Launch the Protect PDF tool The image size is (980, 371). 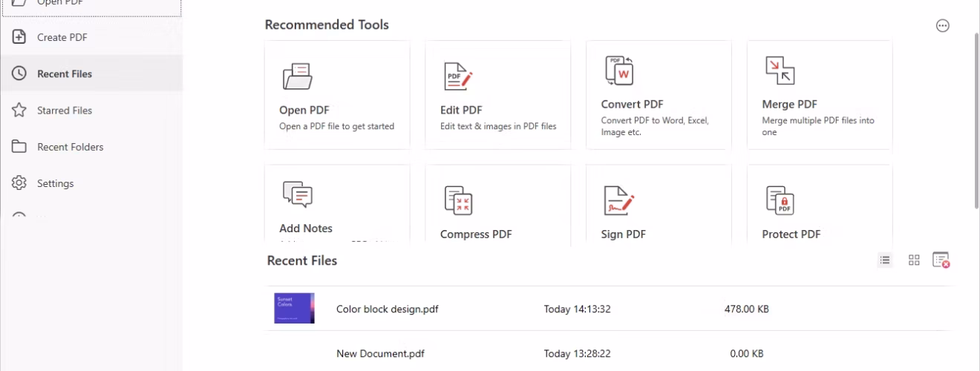tap(820, 205)
